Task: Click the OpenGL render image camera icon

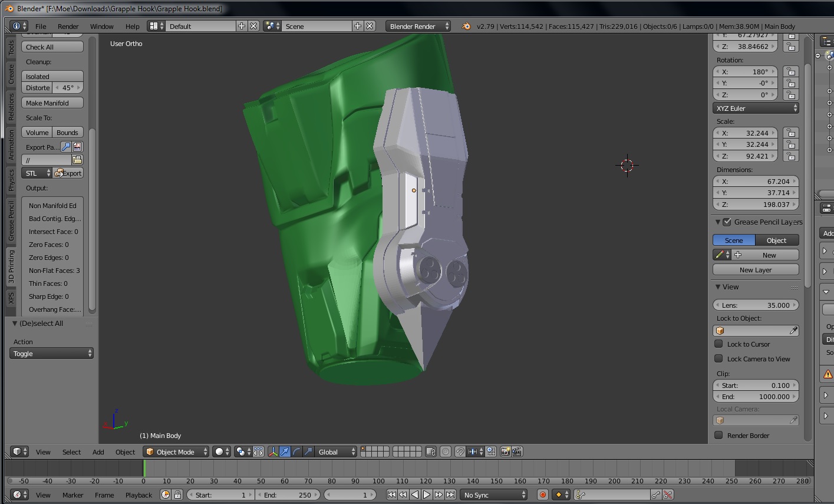Action: [x=505, y=452]
